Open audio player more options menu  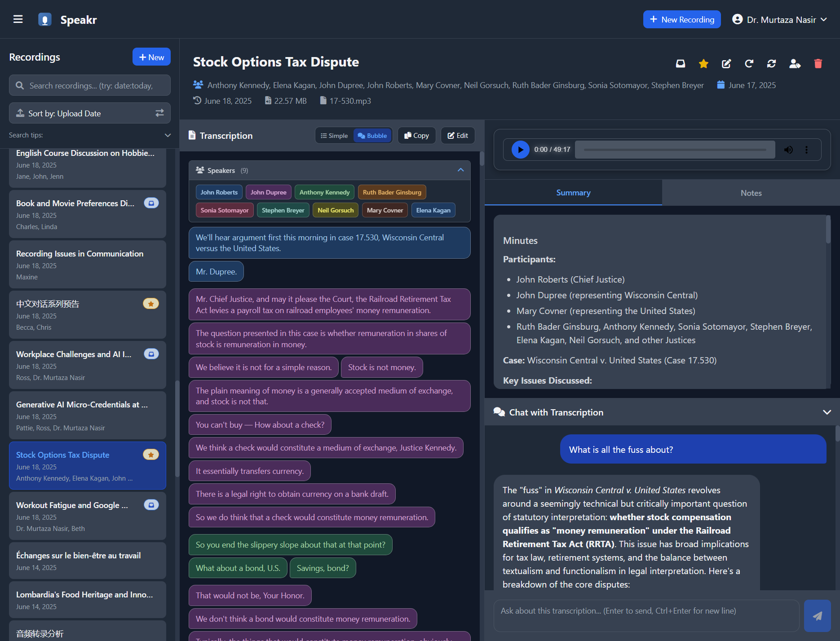pyautogui.click(x=806, y=150)
